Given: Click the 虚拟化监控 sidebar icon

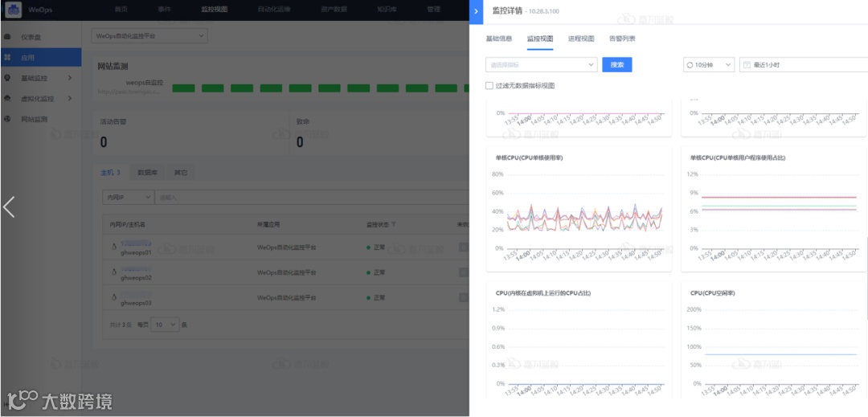Looking at the screenshot, I should [x=7, y=99].
